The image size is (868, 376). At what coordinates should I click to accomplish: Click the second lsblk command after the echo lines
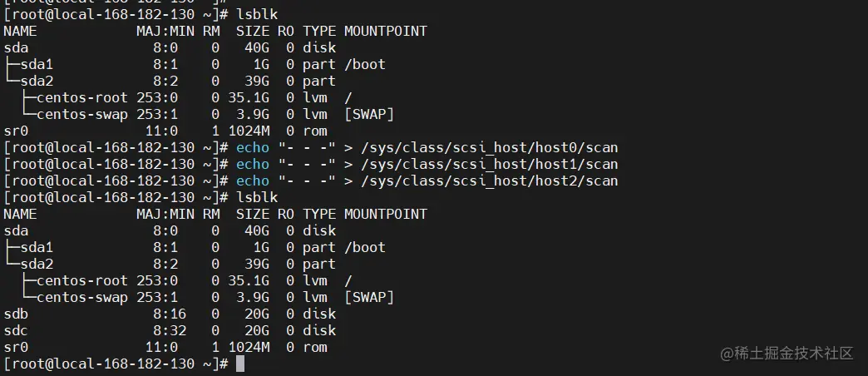(257, 198)
